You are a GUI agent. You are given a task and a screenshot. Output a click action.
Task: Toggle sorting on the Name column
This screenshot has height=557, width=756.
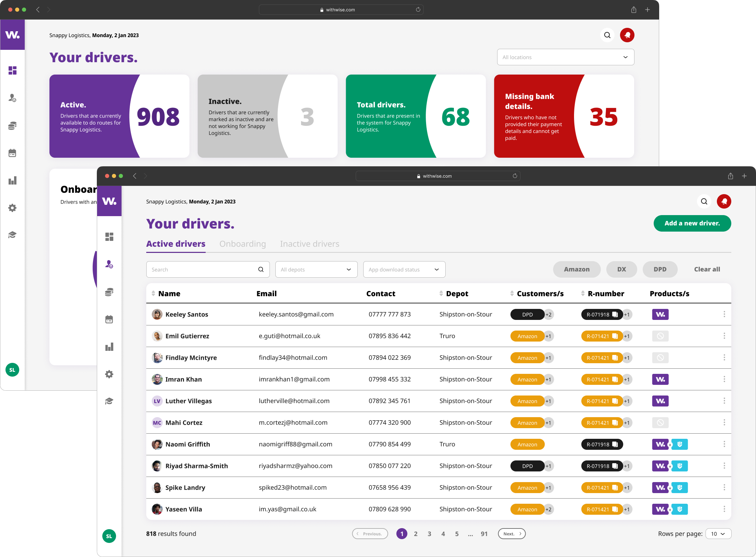(153, 293)
